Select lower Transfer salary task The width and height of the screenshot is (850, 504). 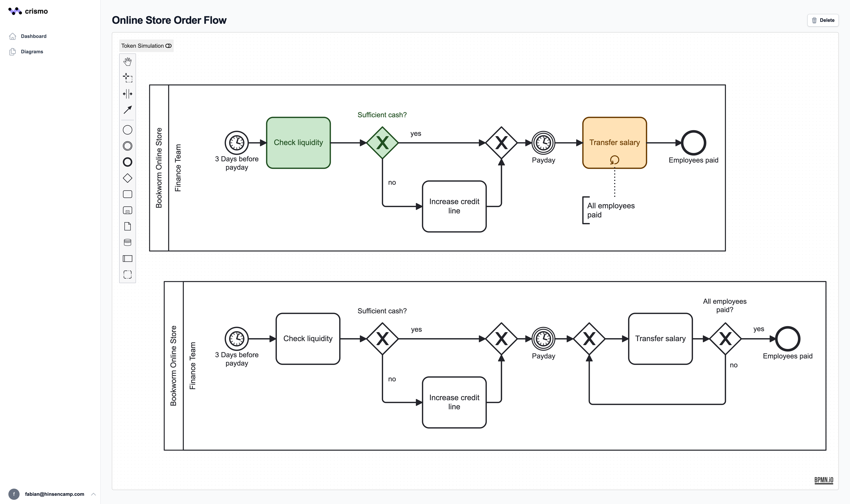coord(661,339)
